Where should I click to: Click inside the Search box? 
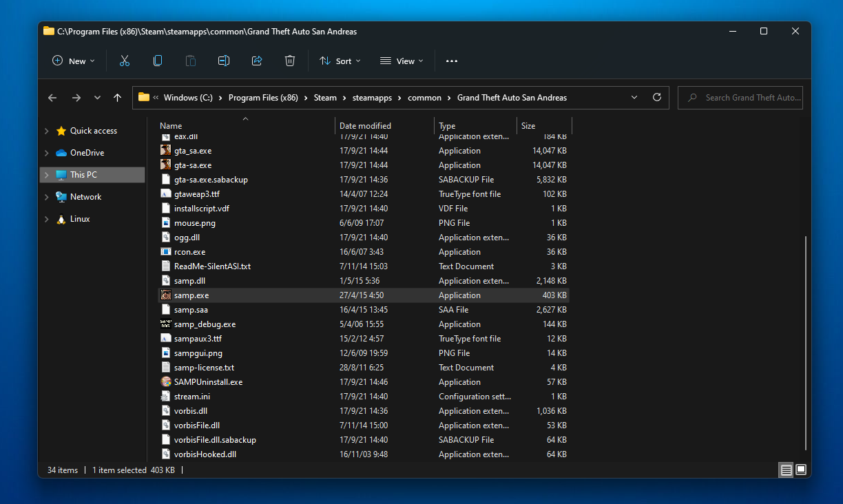(x=740, y=97)
